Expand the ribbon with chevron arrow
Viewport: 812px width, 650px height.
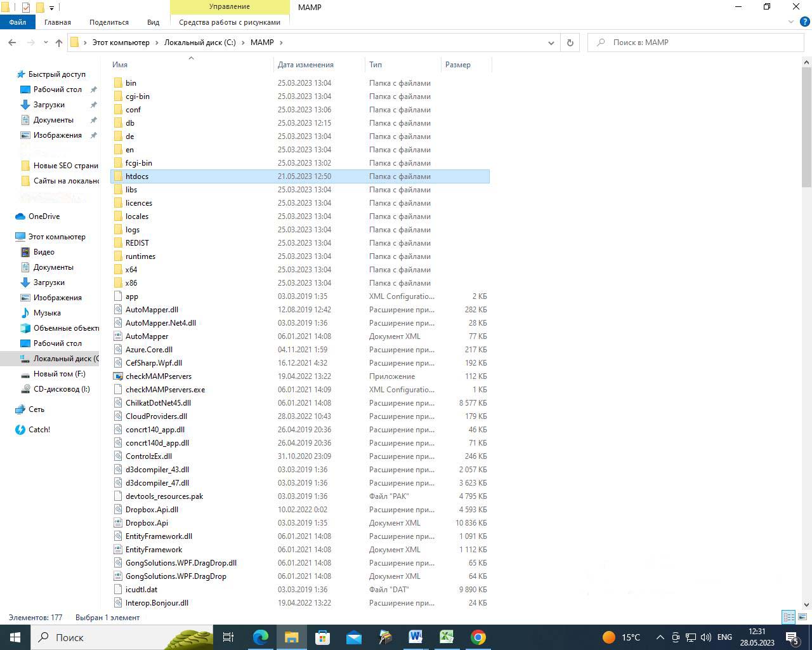tap(790, 22)
